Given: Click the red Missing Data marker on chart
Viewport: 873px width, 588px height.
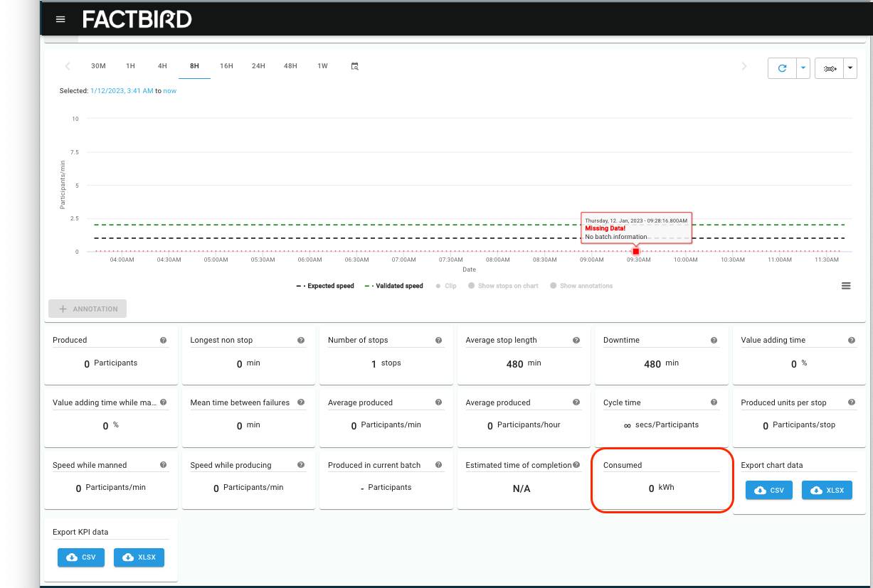Looking at the screenshot, I should tap(636, 252).
